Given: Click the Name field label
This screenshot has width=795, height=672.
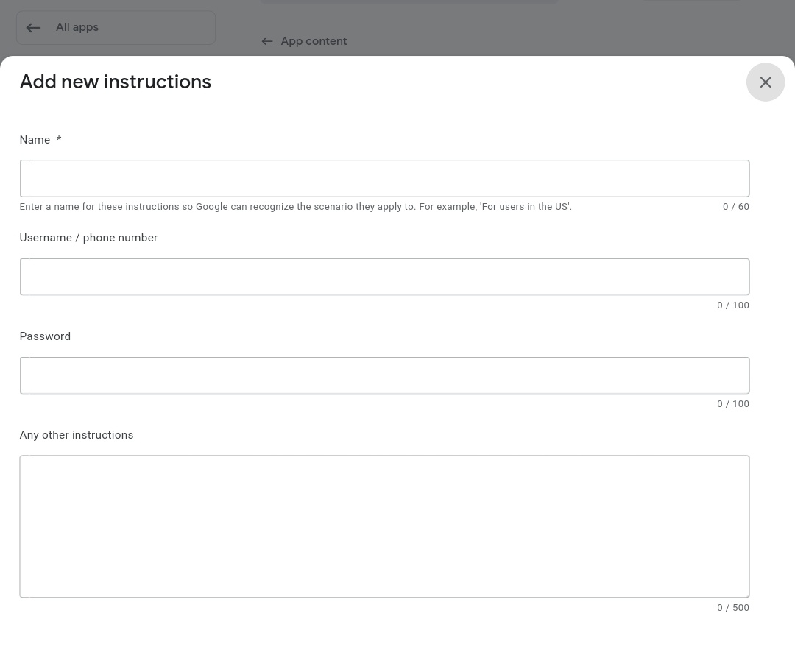Looking at the screenshot, I should coord(35,140).
